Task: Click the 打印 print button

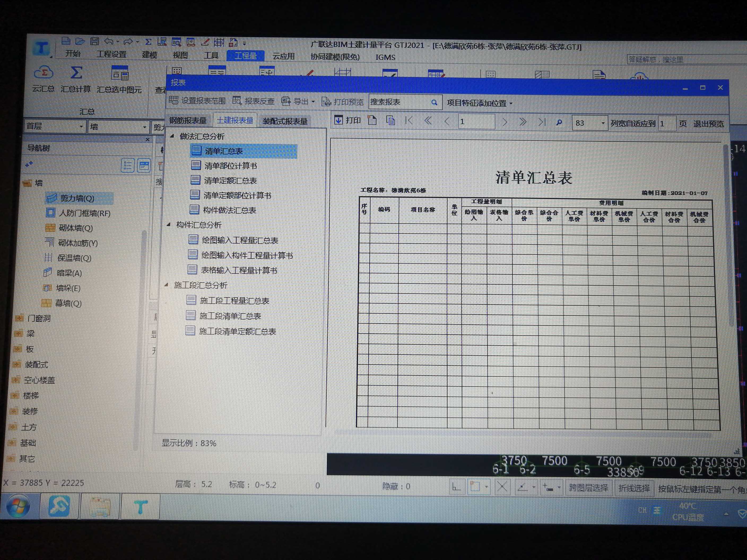Action: click(348, 120)
